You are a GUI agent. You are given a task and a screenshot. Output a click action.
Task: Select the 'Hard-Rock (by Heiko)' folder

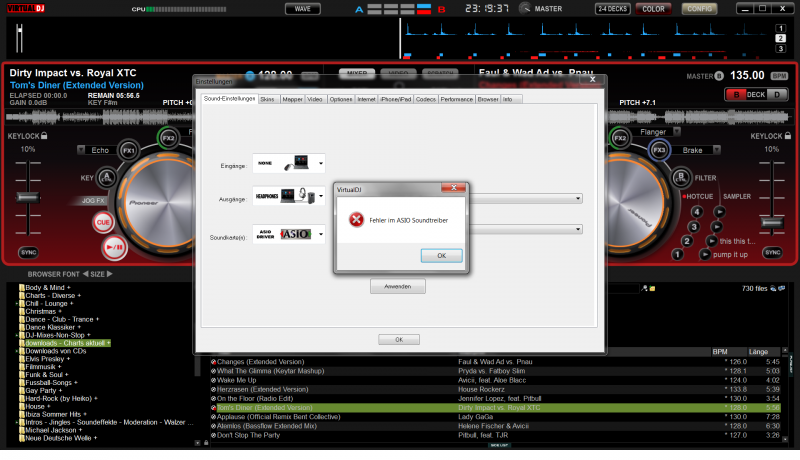click(x=58, y=398)
